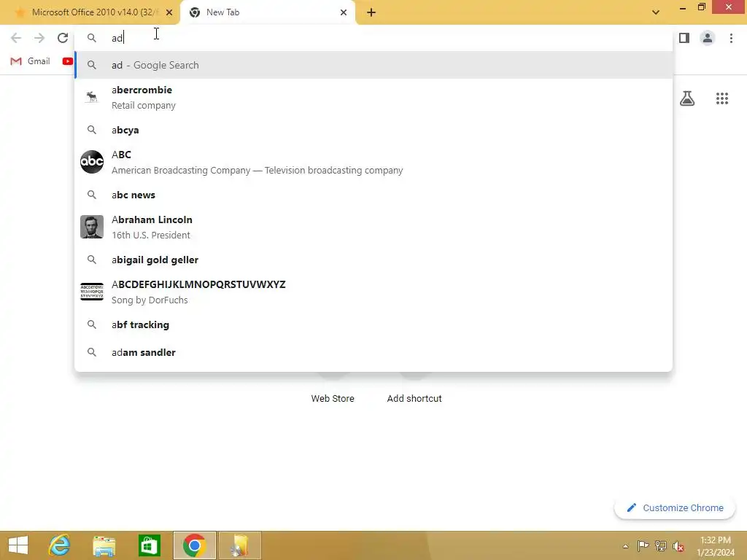747x560 pixels.
Task: Select the ABCDEFGHIJKLMNOPQRSTUVWXYZ song suggestion
Action: point(374,292)
